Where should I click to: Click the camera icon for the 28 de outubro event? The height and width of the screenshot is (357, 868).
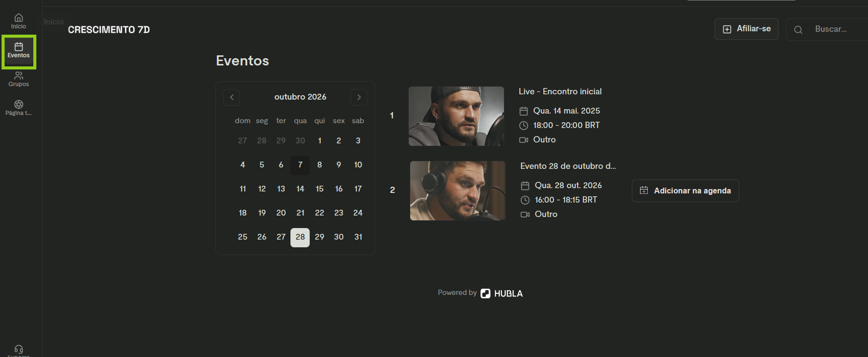pyautogui.click(x=525, y=215)
